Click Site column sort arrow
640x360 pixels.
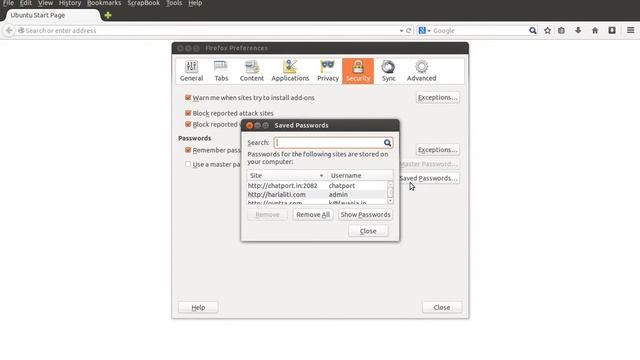click(x=321, y=176)
